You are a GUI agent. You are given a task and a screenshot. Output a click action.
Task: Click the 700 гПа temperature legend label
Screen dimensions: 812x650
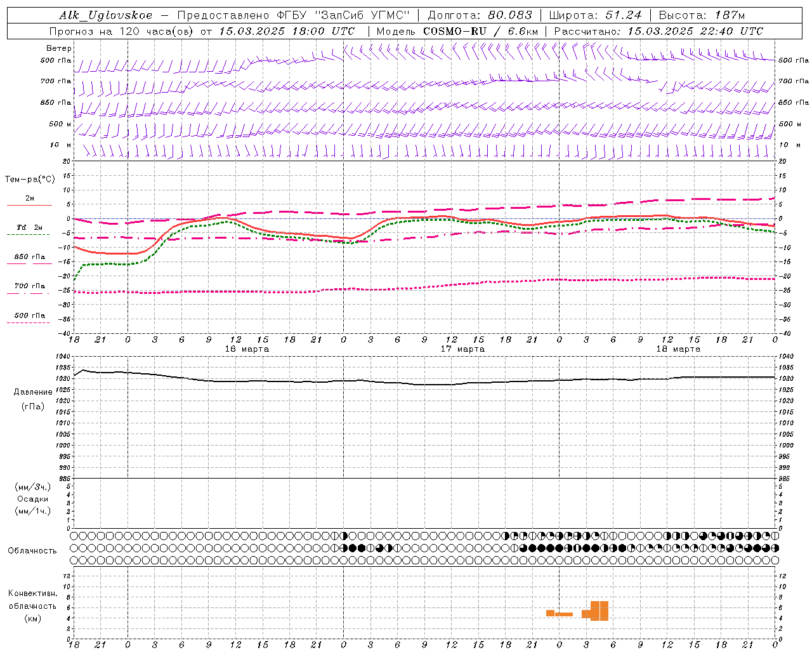click(x=30, y=286)
